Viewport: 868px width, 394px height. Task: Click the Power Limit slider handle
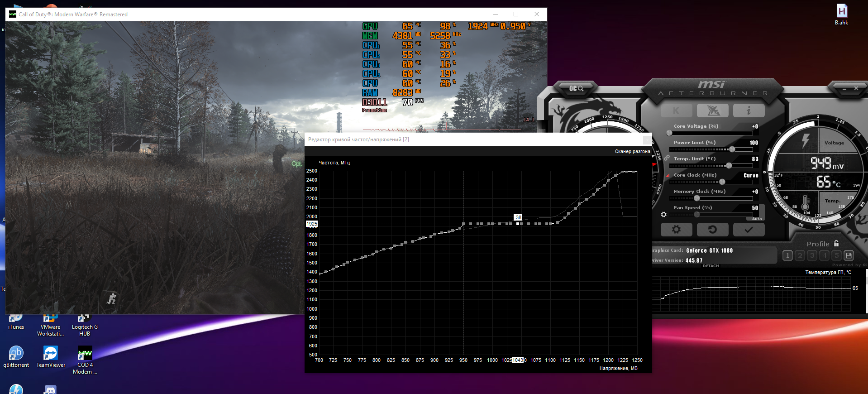pos(732,149)
